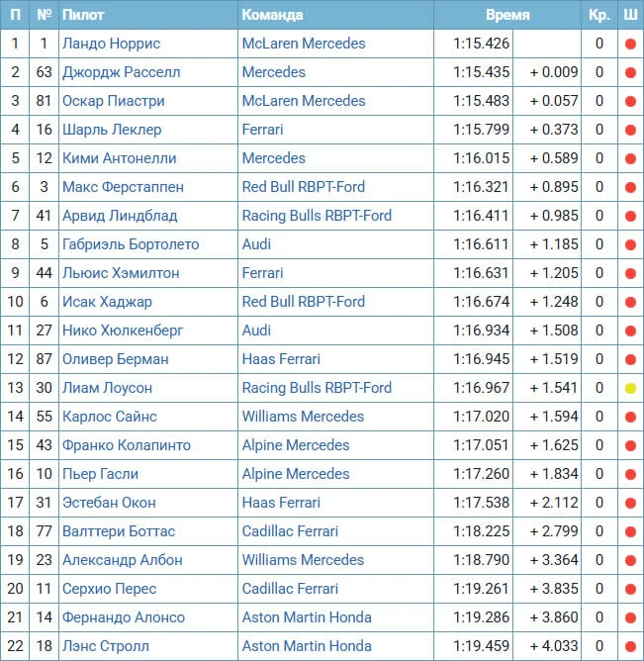Click red tyre dot in Расселл row
The height and width of the screenshot is (661, 644).
pyautogui.click(x=630, y=72)
